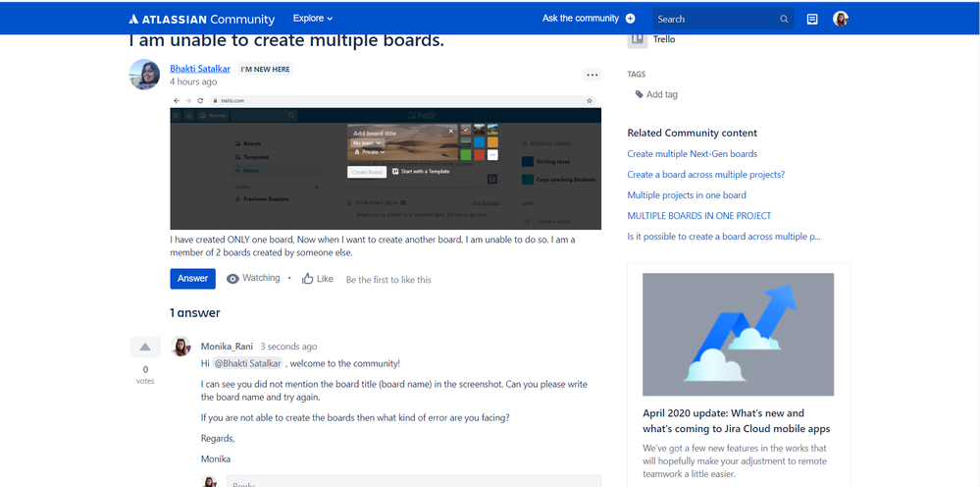Open the Trello product icon
The image size is (980, 487).
[638, 38]
